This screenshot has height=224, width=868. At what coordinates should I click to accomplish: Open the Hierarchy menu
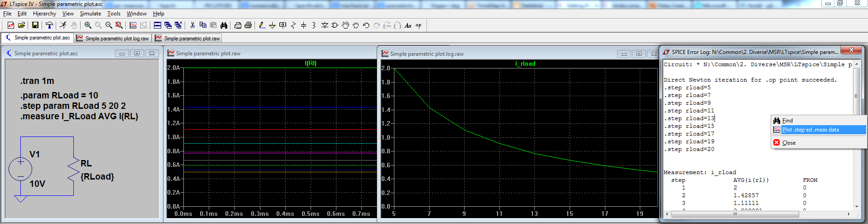tap(44, 14)
